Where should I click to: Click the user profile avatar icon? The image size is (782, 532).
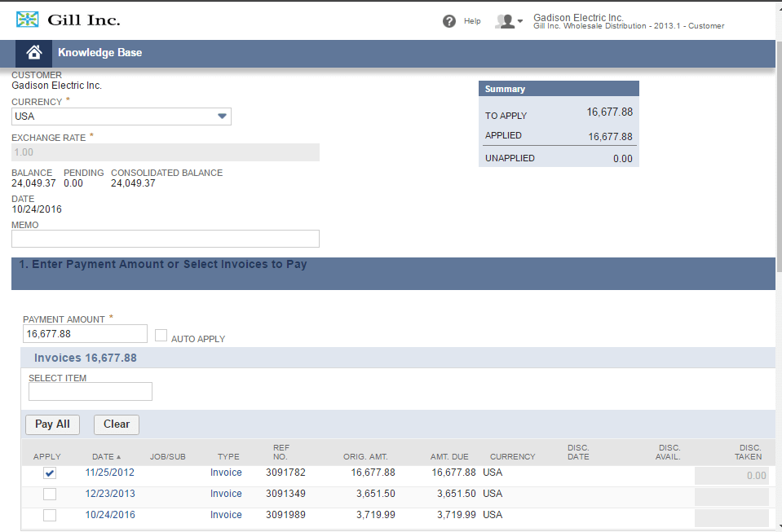(504, 20)
